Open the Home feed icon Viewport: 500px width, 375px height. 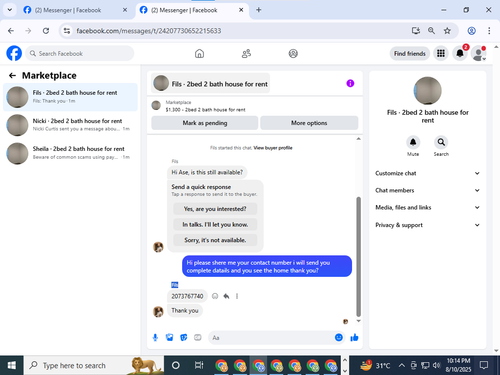point(199,53)
